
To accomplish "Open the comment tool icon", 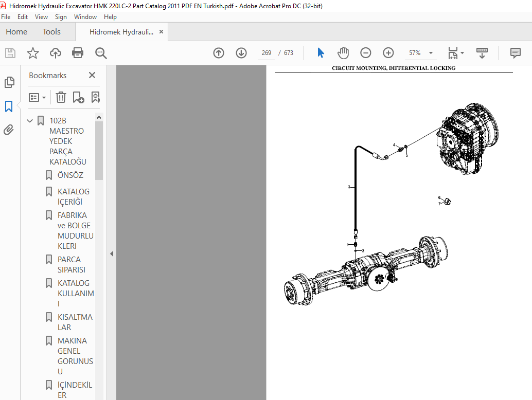I will pyautogui.click(x=516, y=53).
